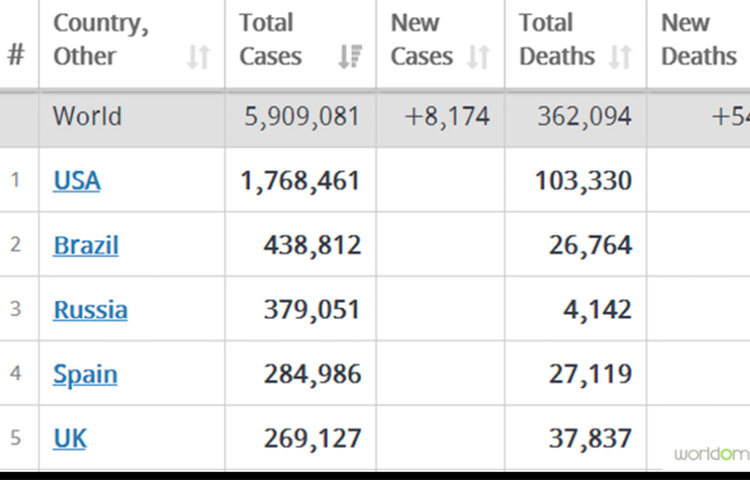Click the New Deaths column header
Screen dimensions: 750x480
[x=699, y=40]
